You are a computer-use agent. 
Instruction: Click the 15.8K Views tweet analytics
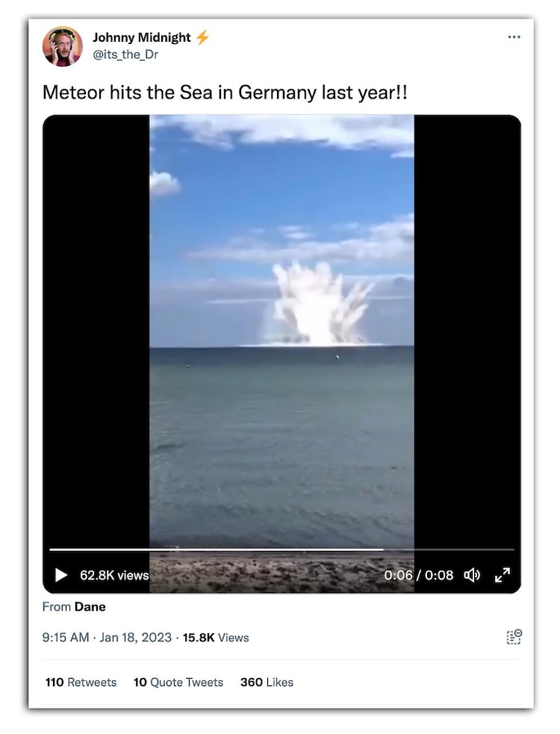[216, 638]
